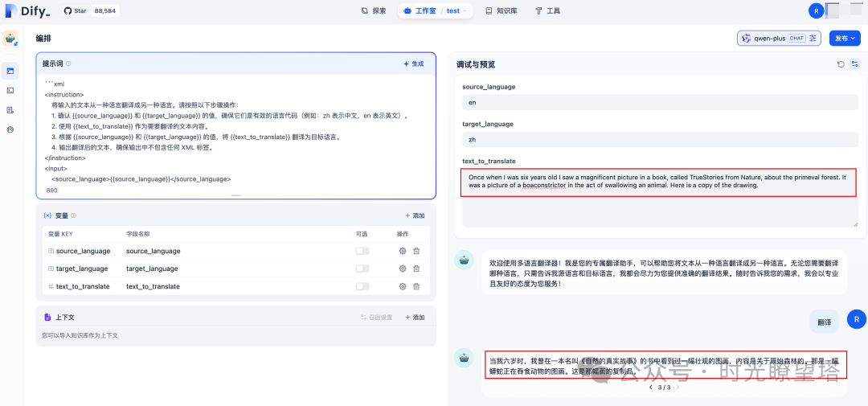Click inside the prompt editor text
This screenshot has height=406, width=868.
[235, 131]
